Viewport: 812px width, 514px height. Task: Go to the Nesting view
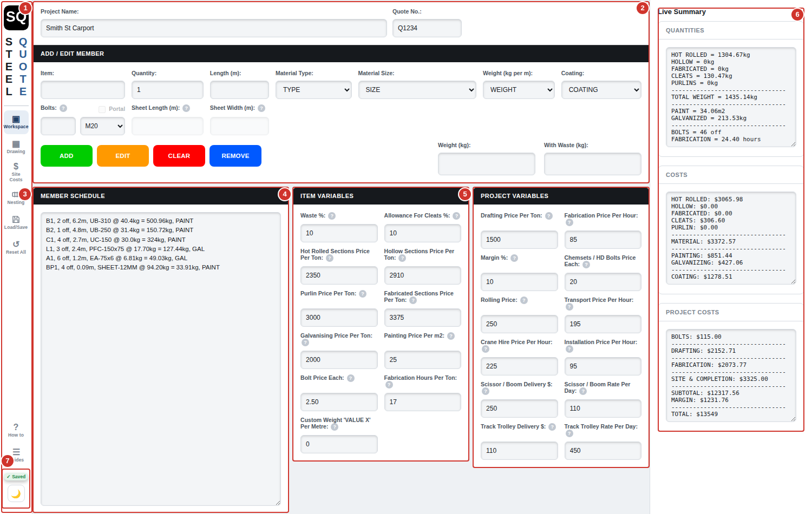tap(16, 197)
